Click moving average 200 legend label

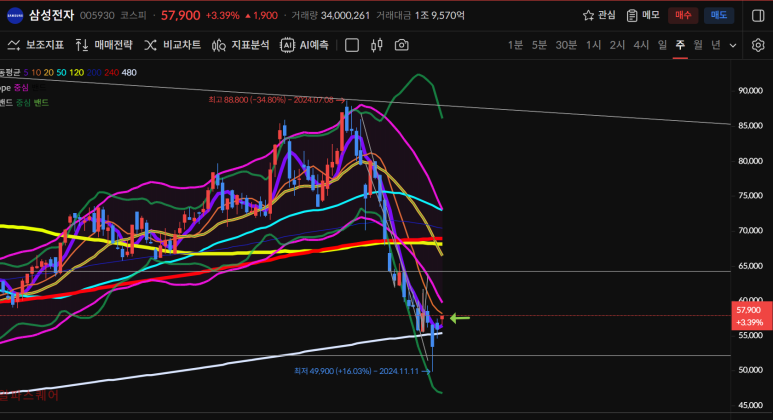coord(94,72)
